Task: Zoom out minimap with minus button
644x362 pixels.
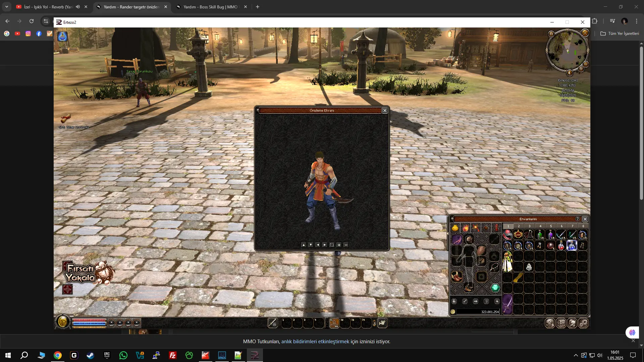Action: [586, 64]
